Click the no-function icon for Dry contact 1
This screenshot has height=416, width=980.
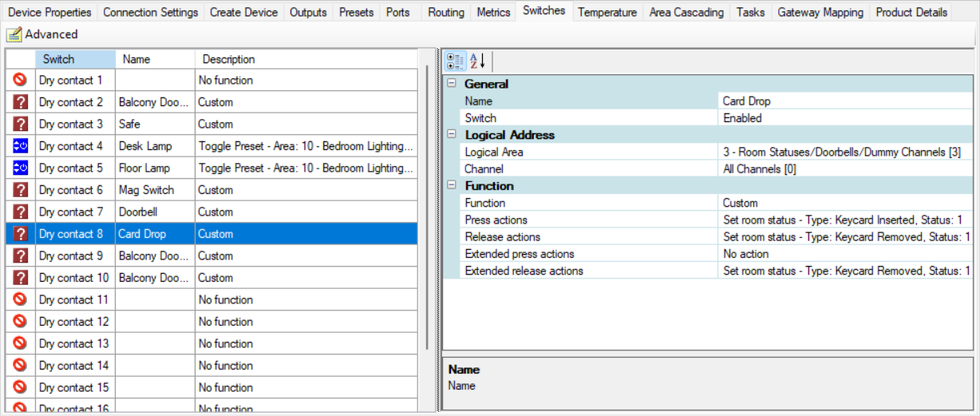tap(21, 81)
